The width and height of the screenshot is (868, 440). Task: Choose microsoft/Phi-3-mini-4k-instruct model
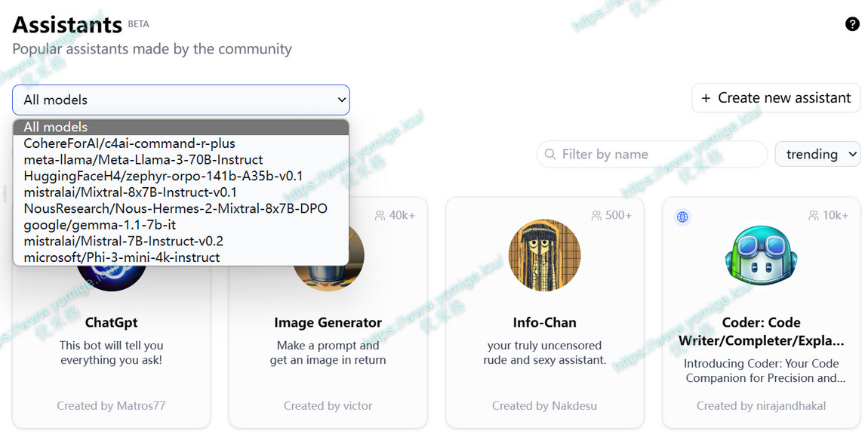[122, 257]
